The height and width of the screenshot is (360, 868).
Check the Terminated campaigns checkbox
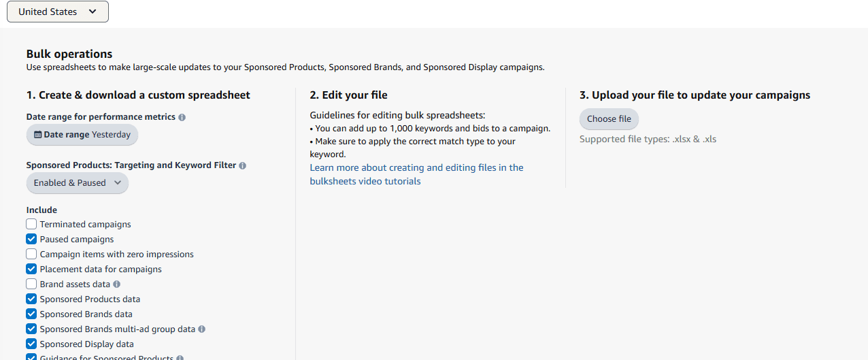[31, 224]
